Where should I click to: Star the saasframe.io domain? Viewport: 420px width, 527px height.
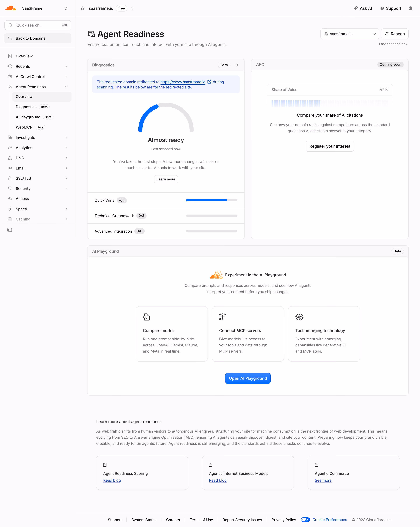coord(83,8)
